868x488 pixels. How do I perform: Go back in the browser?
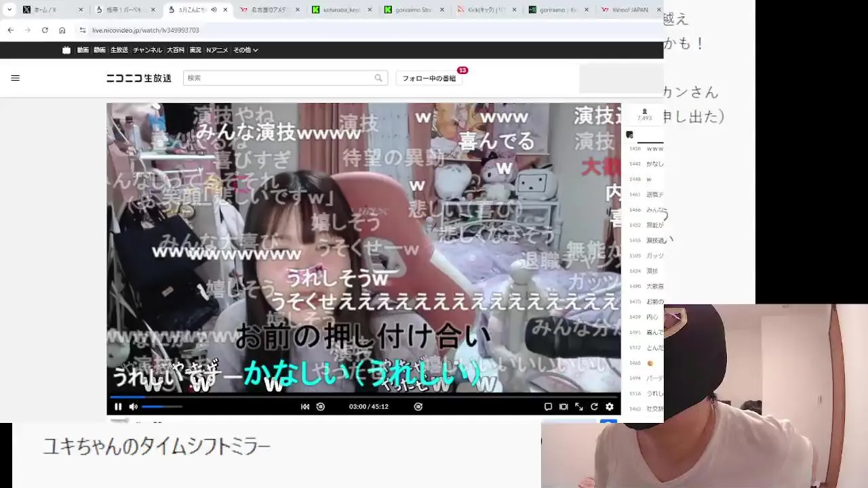[x=11, y=30]
